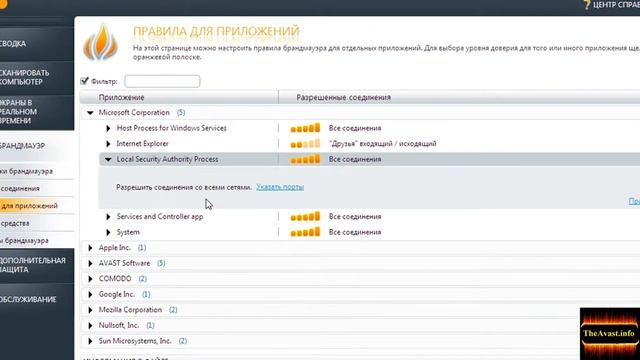Click the Приложение column header
This screenshot has width=640, height=360.
click(121, 98)
